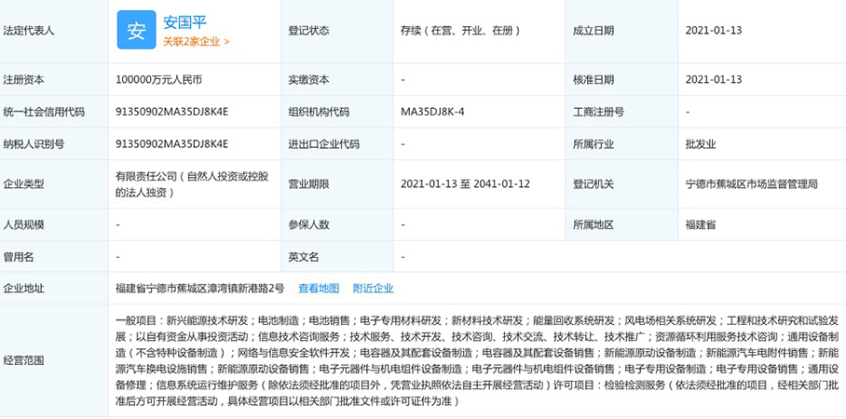This screenshot has height=419, width=846.
Task: Select the 核准日期 value 2021-01-13
Action: click(x=714, y=80)
